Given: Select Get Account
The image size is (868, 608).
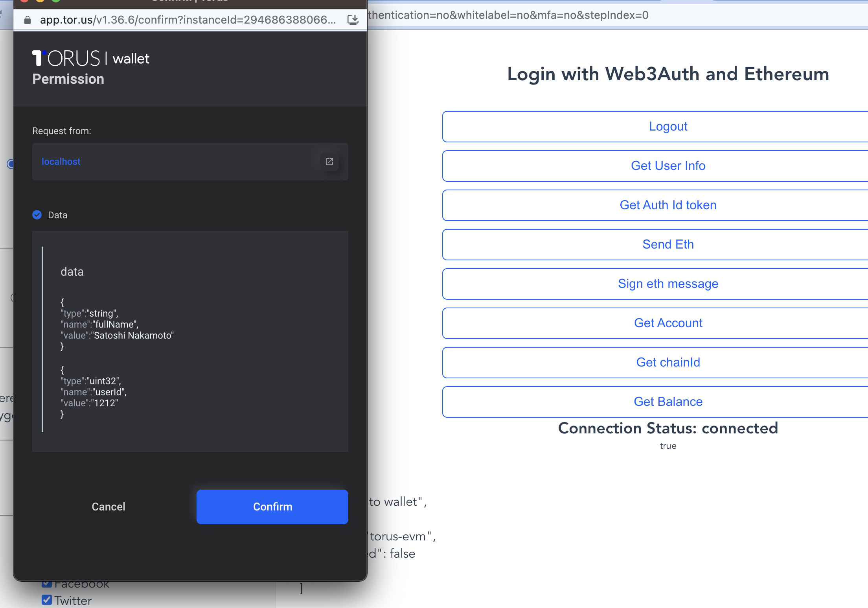Looking at the screenshot, I should 668,323.
